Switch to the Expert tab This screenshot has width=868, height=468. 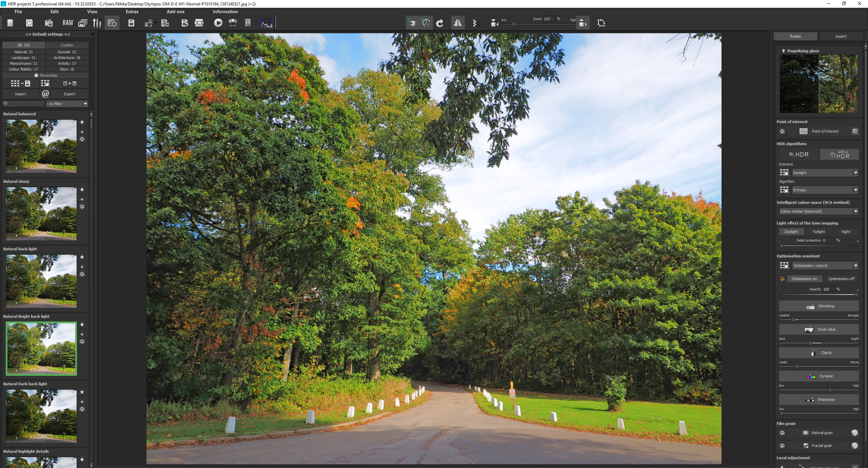point(841,36)
